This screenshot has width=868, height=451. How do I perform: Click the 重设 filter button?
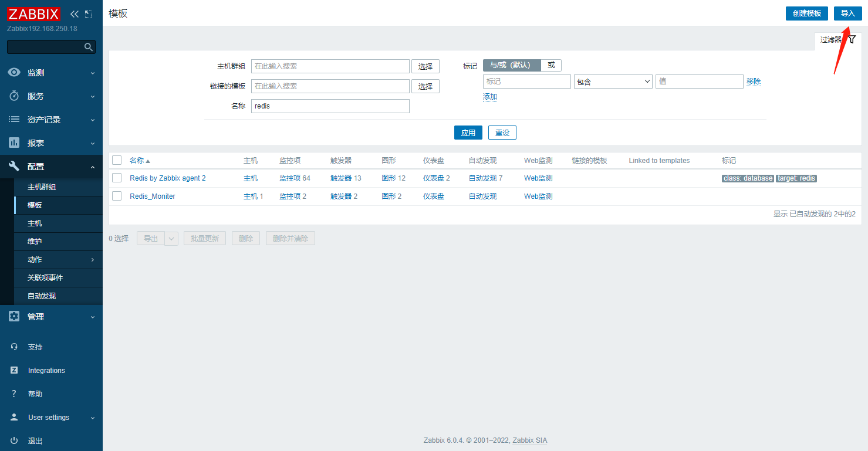click(x=502, y=133)
